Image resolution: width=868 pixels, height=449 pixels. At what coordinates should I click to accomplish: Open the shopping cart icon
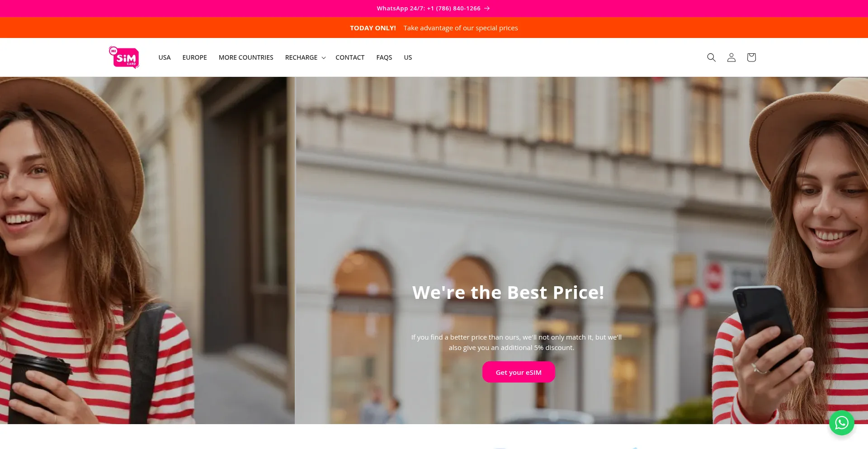(x=751, y=57)
